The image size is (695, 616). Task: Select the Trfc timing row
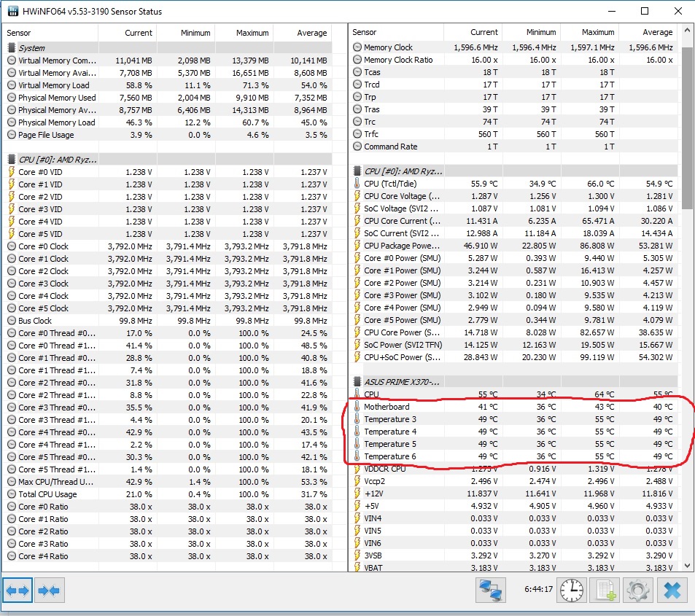pyautogui.click(x=513, y=134)
